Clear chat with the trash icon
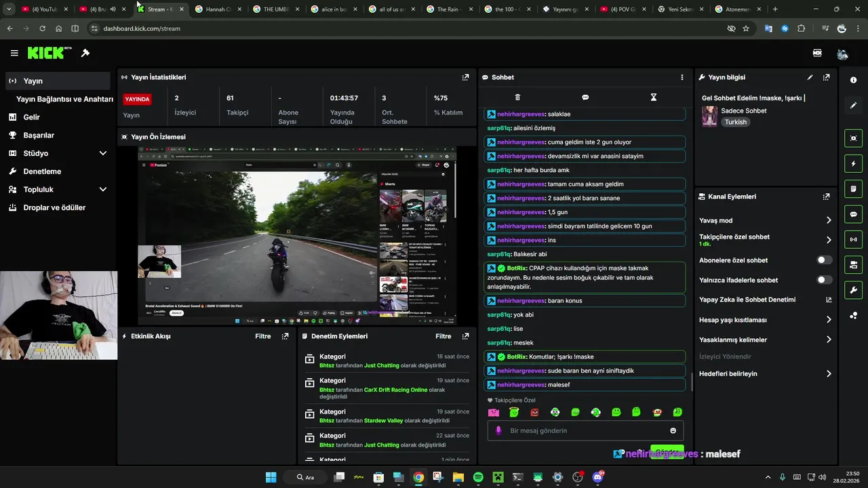Screen dimensions: 868x488 pos(517,98)
